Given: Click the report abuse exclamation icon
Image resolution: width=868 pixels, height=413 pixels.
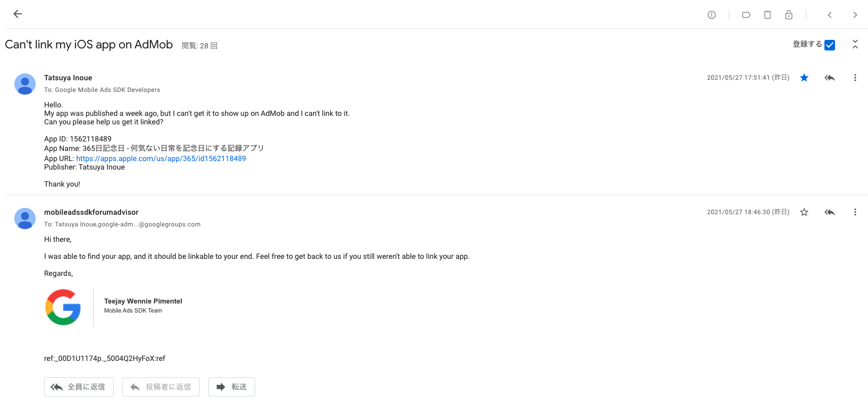Looking at the screenshot, I should 712,15.
